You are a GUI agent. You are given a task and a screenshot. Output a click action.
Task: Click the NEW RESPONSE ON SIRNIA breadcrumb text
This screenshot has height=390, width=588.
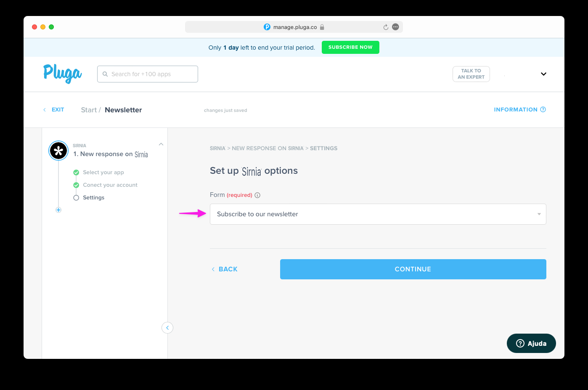[x=268, y=149]
